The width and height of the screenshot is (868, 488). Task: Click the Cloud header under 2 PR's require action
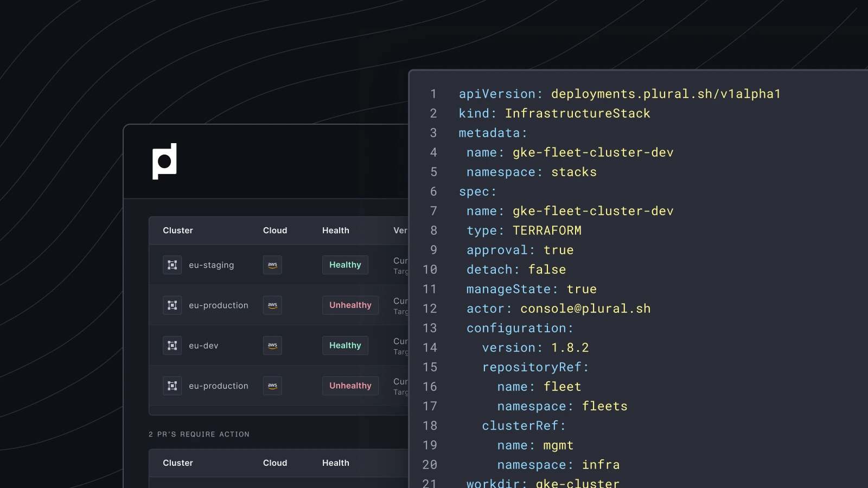(x=275, y=463)
